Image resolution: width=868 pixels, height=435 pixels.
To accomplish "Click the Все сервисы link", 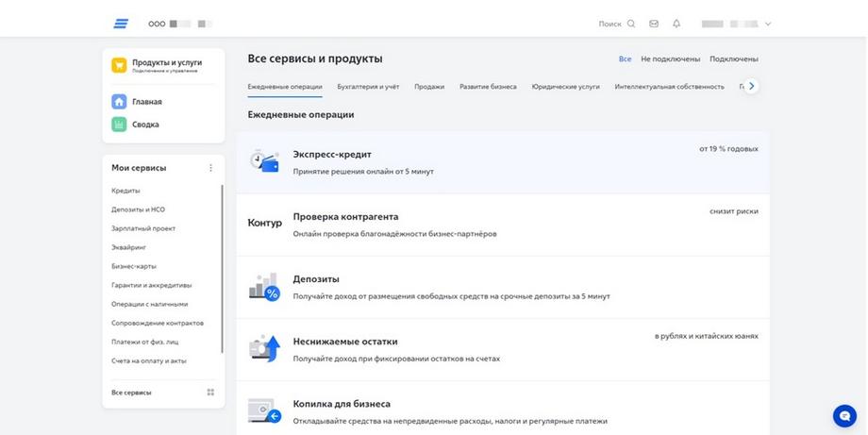I will coord(131,393).
